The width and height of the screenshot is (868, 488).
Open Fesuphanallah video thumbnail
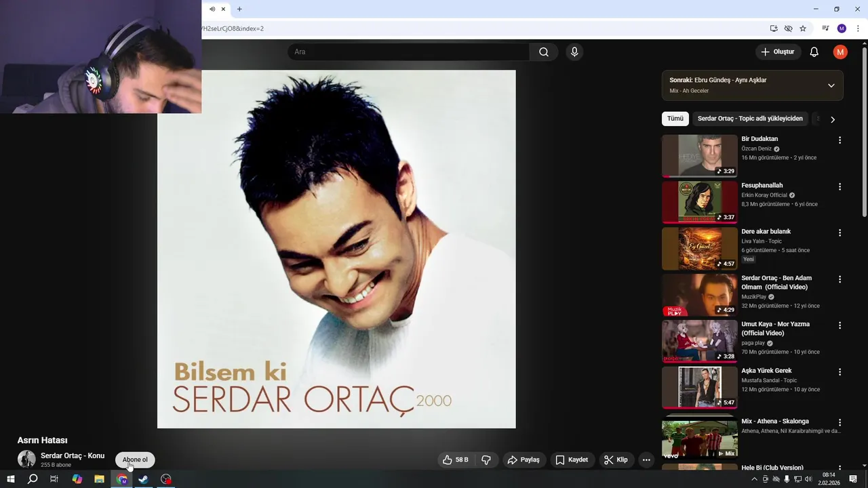pos(700,202)
